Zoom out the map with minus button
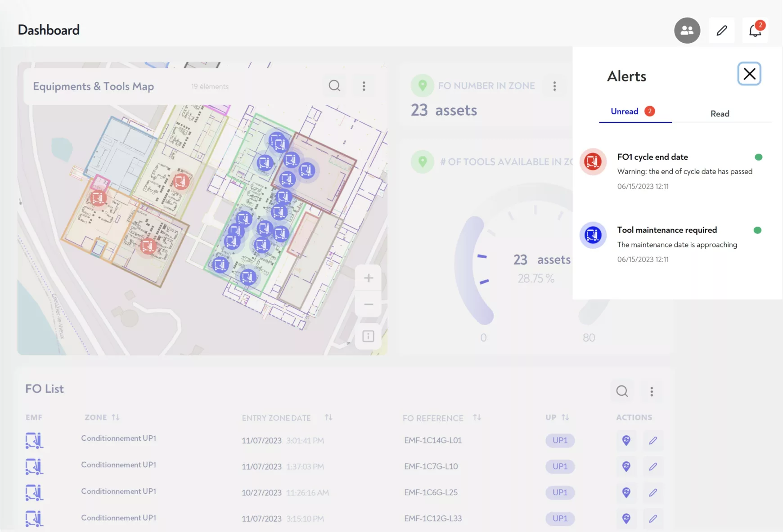This screenshot has width=783, height=532. [x=369, y=304]
